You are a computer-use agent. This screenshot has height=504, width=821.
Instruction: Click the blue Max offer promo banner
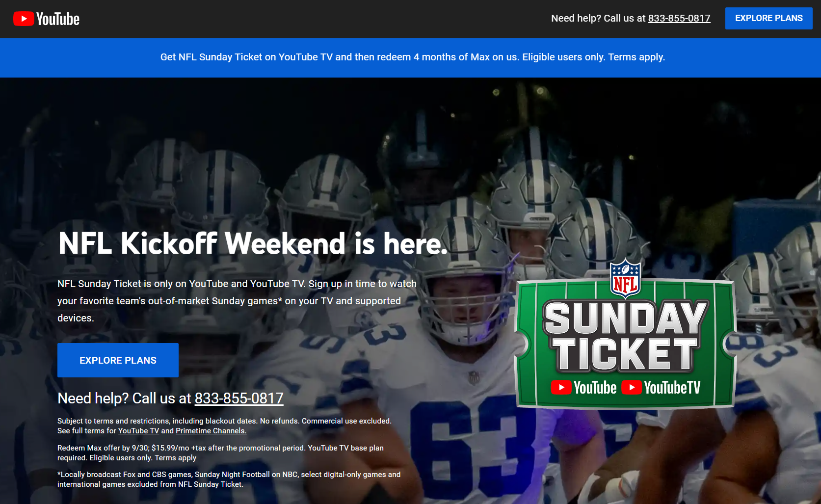point(410,57)
